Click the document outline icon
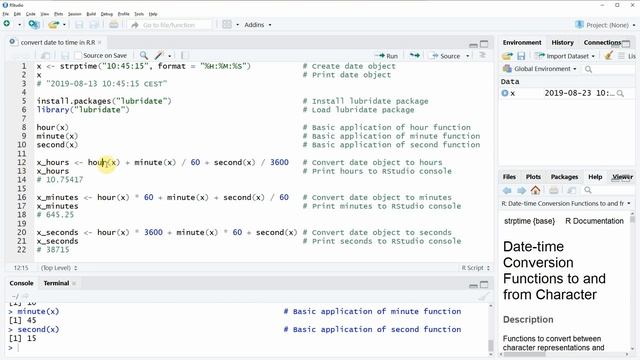Viewport: 640px width, 360px height. tap(482, 55)
